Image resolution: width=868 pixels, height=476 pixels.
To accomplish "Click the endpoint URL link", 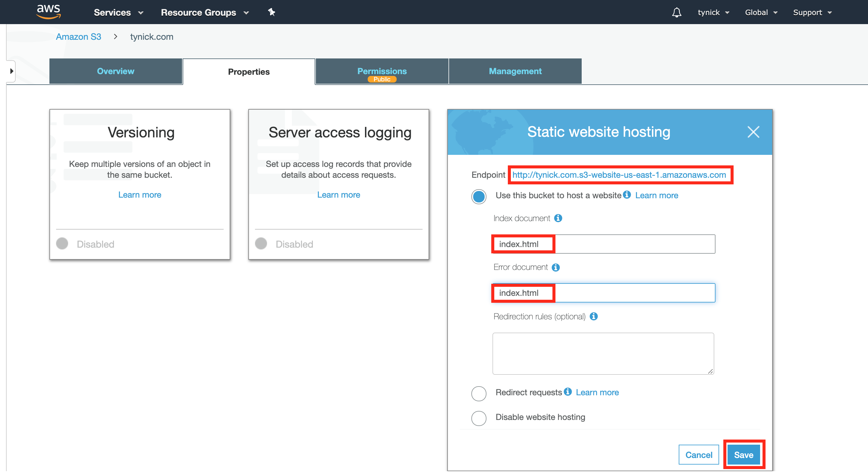I will pyautogui.click(x=620, y=175).
